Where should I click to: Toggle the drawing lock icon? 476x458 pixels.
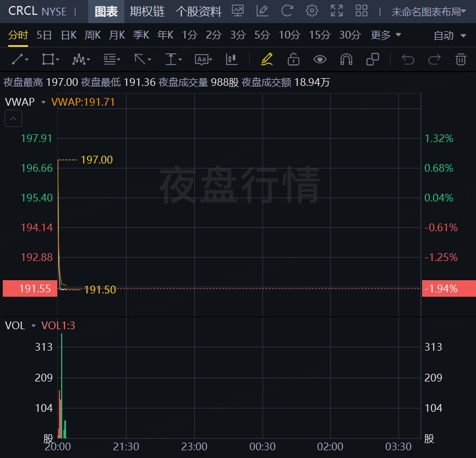[x=293, y=59]
